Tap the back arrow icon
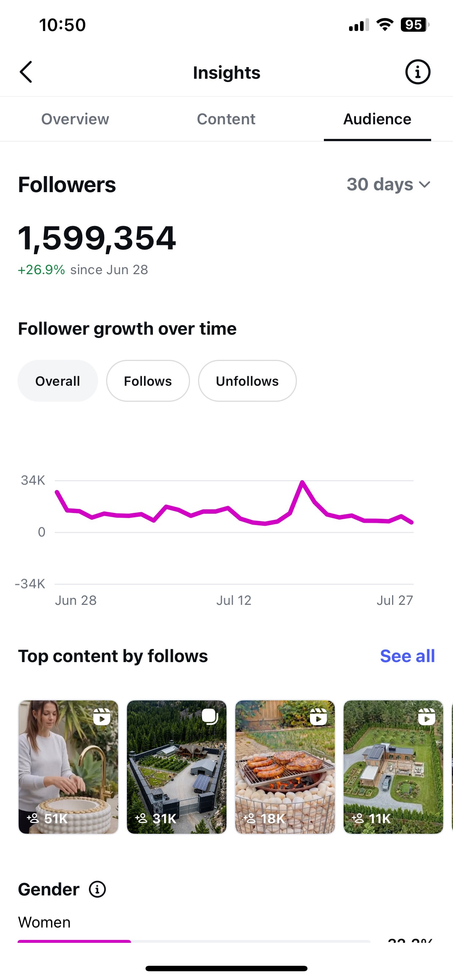Image resolution: width=453 pixels, height=980 pixels. 26,72
